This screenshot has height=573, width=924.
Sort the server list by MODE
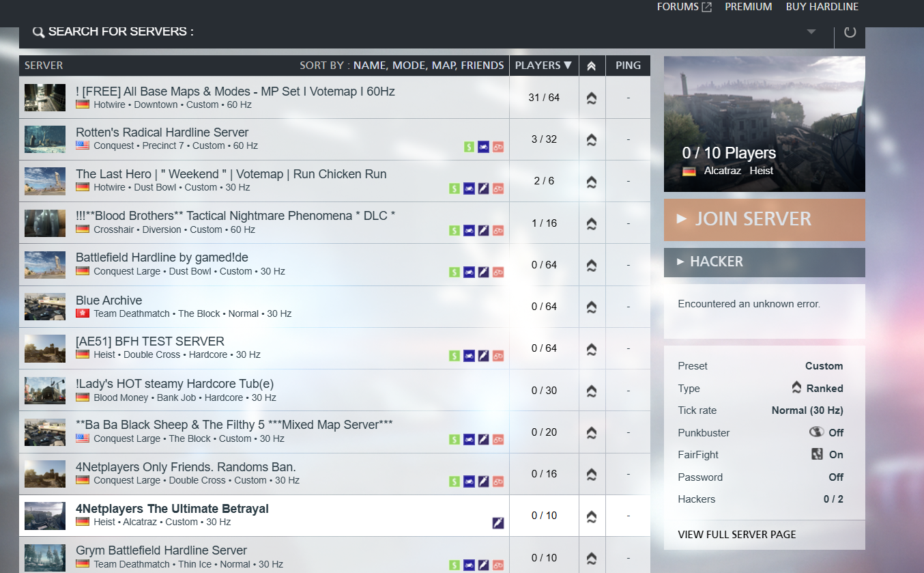point(409,66)
